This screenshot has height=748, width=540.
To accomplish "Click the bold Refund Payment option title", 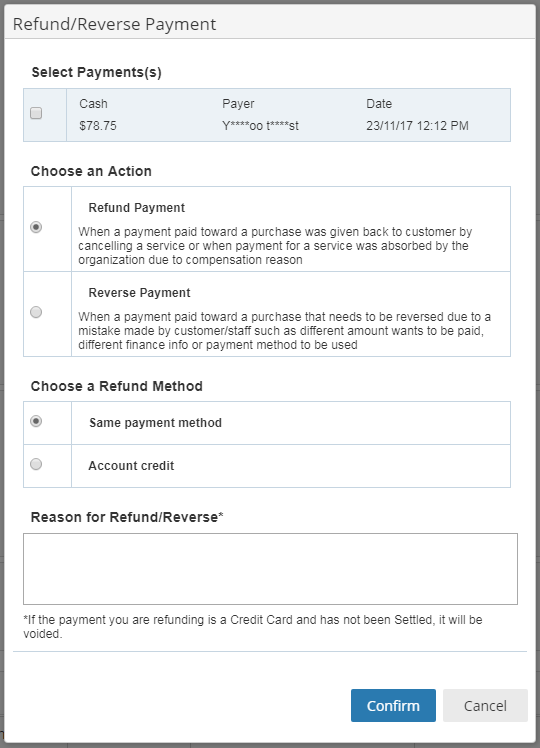I will point(136,208).
